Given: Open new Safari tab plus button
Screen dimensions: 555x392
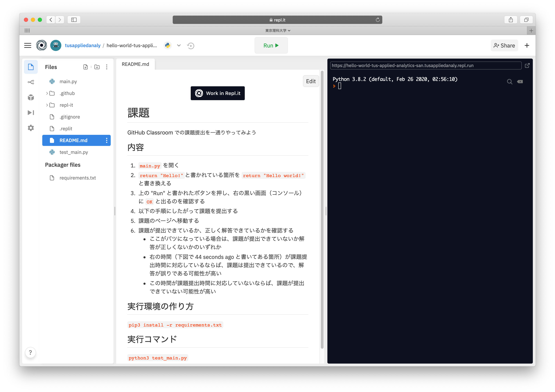Looking at the screenshot, I should tap(531, 31).
